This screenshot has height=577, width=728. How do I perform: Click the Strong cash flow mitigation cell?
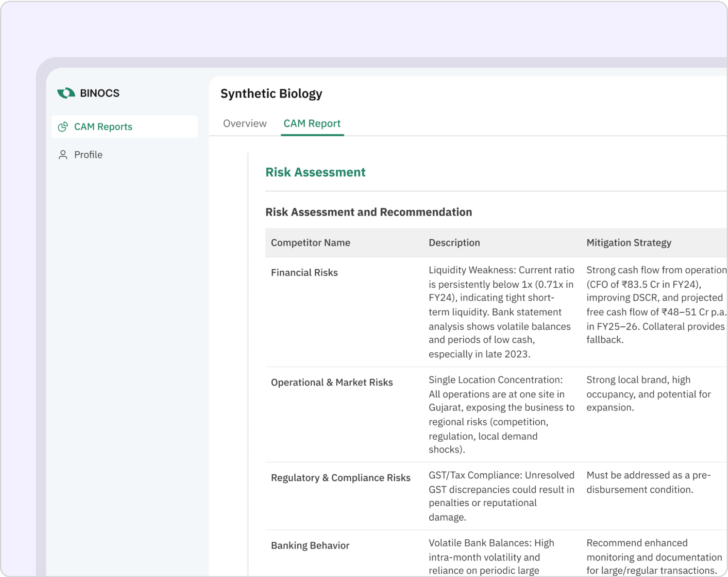pos(657,305)
